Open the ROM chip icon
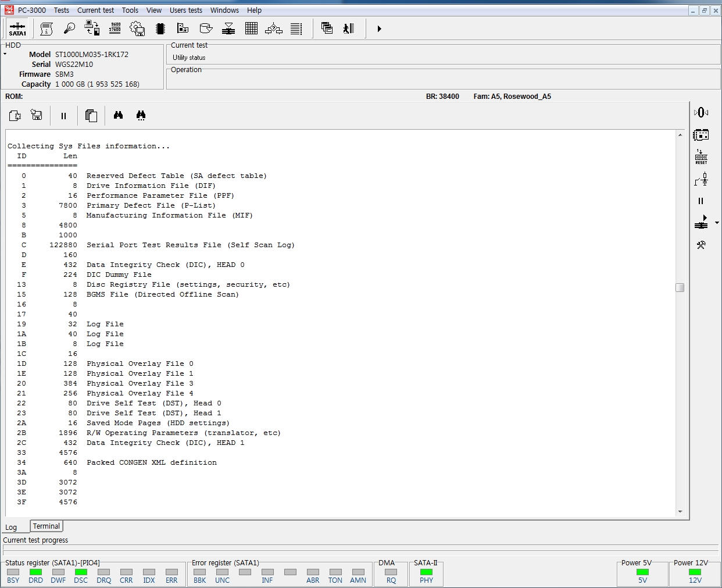Screen dimensions: 722x588 [160, 28]
